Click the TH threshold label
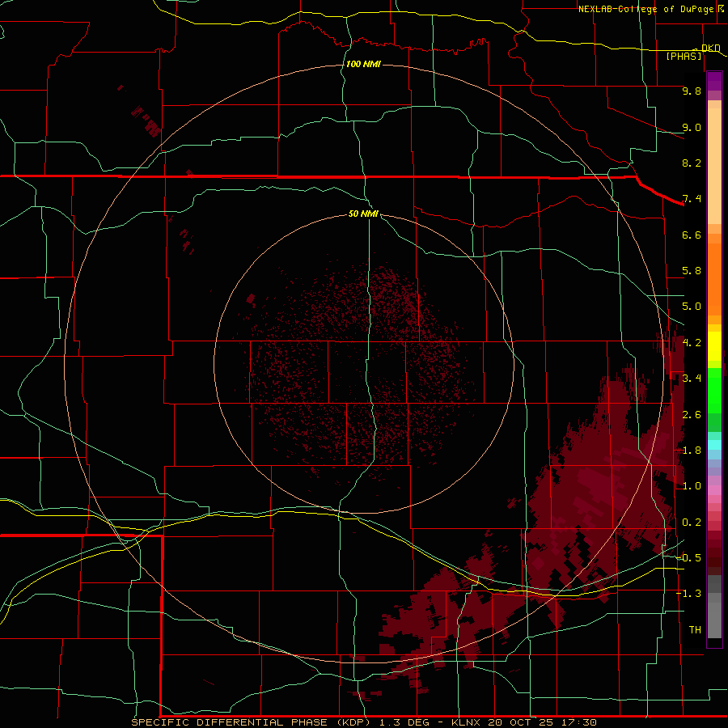This screenshot has height=728, width=728. click(695, 630)
